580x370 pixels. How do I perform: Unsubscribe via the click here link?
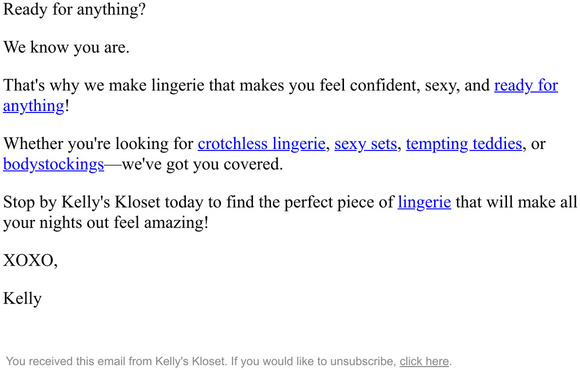(x=424, y=361)
